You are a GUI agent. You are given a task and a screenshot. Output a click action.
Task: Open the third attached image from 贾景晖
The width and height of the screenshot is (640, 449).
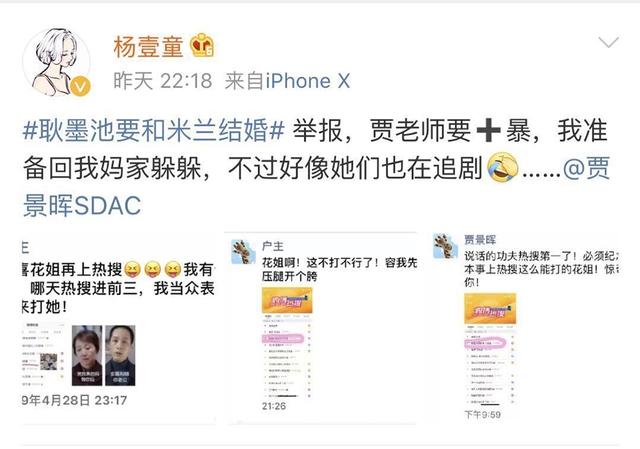tap(525, 329)
